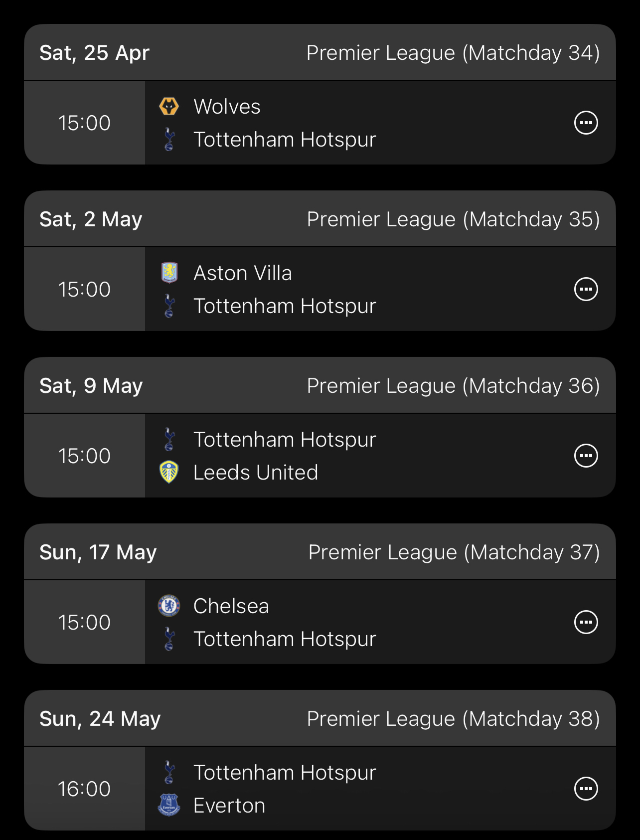This screenshot has width=640, height=840.
Task: Tap the Everton team name
Action: (229, 806)
